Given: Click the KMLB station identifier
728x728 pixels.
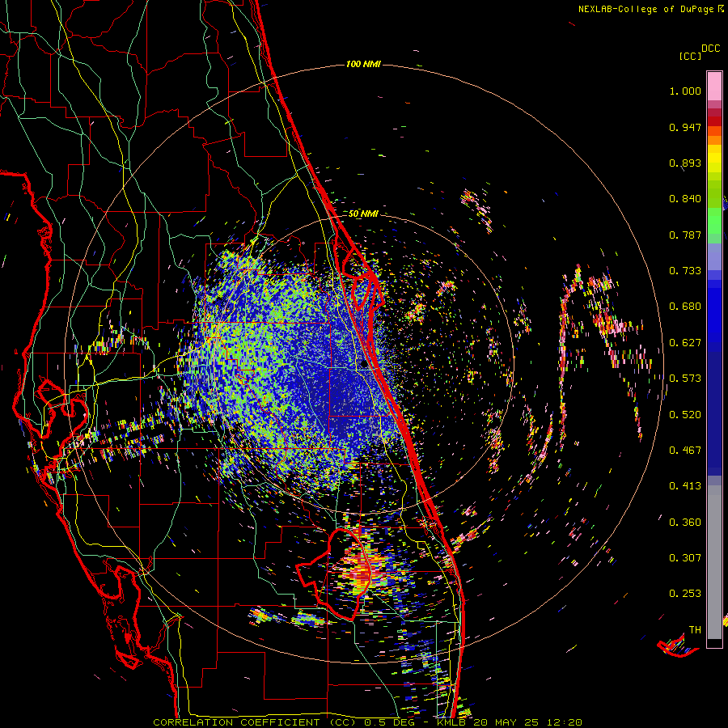Looking at the screenshot, I should coord(453,722).
